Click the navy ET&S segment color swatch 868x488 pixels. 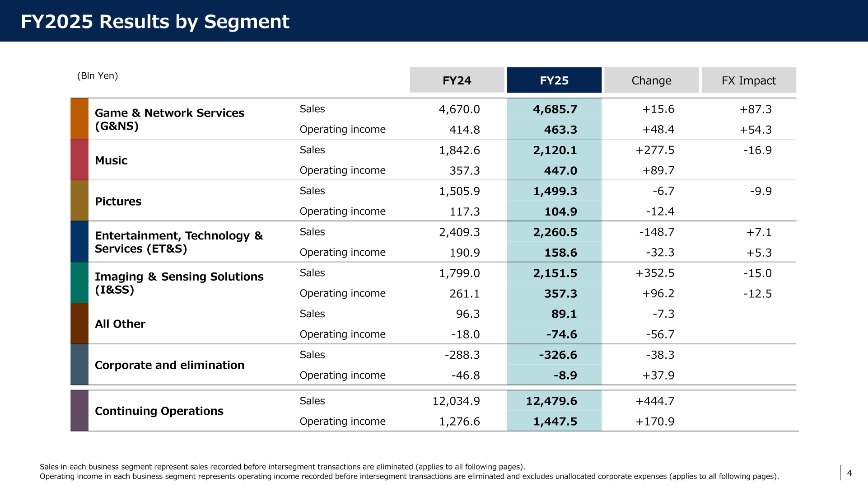[79, 242]
